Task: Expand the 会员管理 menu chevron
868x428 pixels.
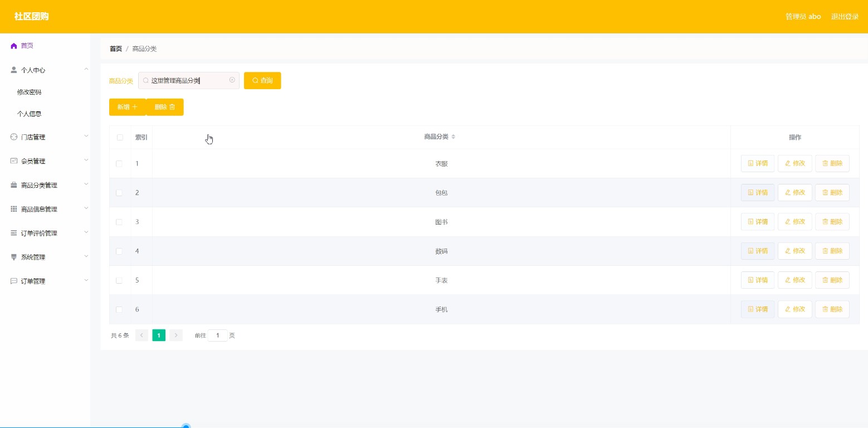Action: point(86,160)
